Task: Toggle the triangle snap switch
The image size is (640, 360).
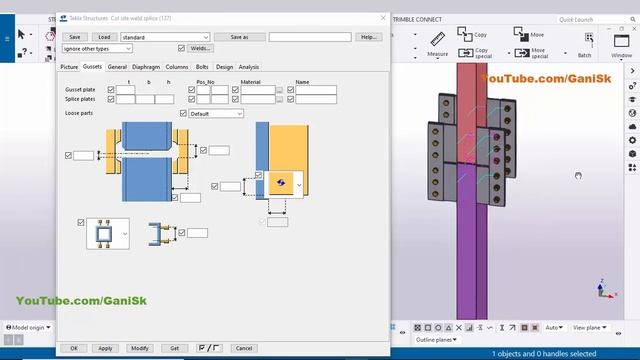Action: [449, 328]
